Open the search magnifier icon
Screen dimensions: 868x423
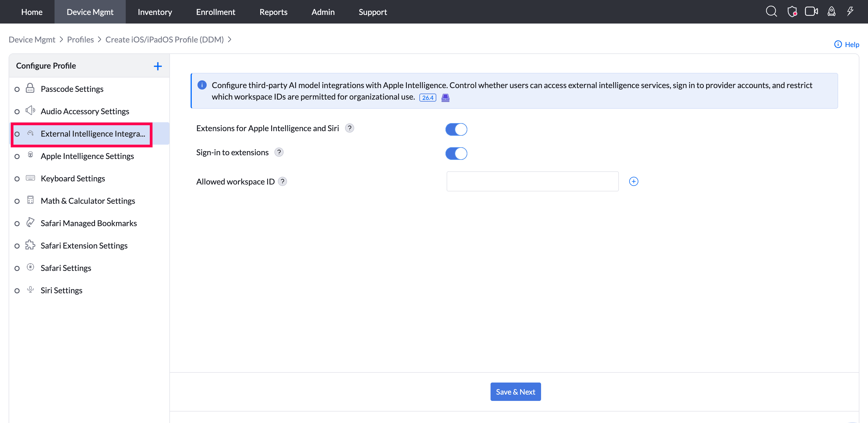tap(771, 11)
